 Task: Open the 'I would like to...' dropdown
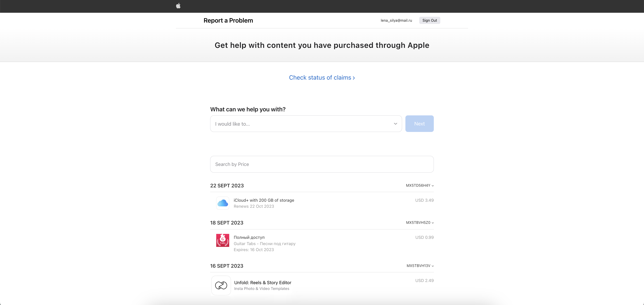(x=306, y=124)
